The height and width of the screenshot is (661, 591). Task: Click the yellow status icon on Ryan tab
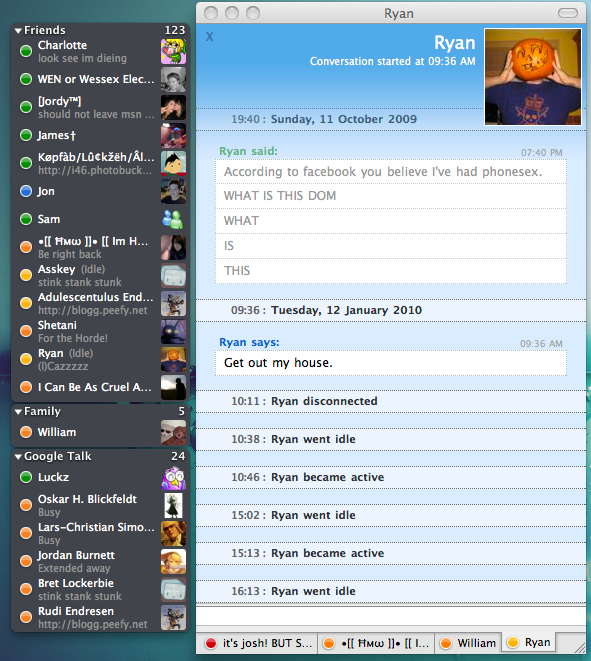[x=513, y=642]
